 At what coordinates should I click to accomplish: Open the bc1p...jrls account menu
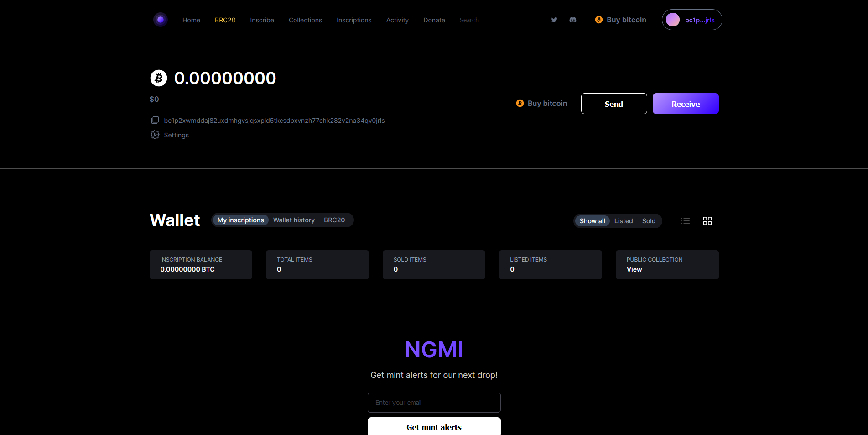(699, 20)
